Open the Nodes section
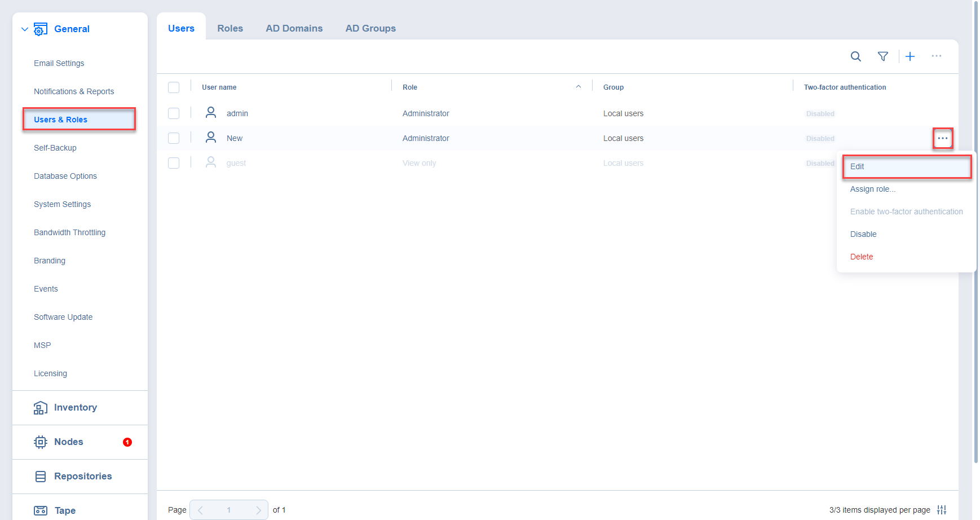Screen dimensions: 980x520 (68, 442)
